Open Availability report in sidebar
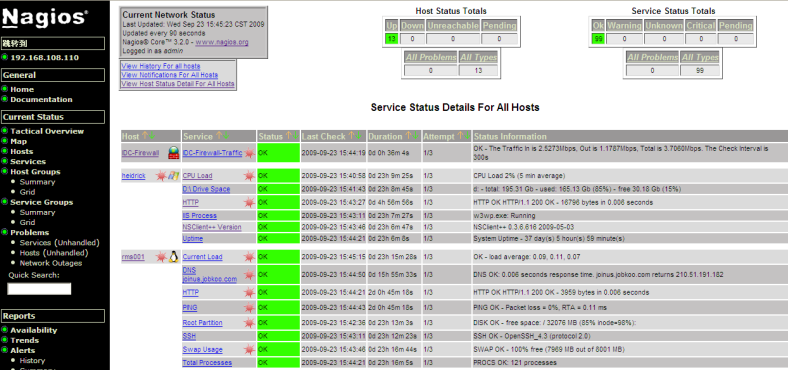Screen dimensions: 789x370 [x=34, y=330]
